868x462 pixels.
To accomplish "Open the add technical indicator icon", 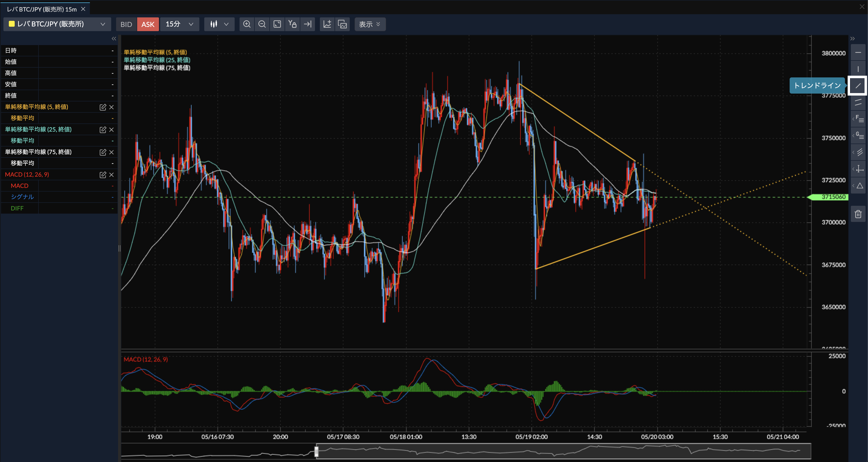I will tap(327, 24).
